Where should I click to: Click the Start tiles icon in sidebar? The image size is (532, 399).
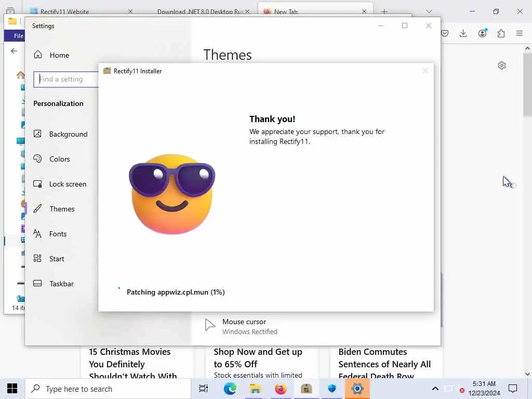(37, 259)
